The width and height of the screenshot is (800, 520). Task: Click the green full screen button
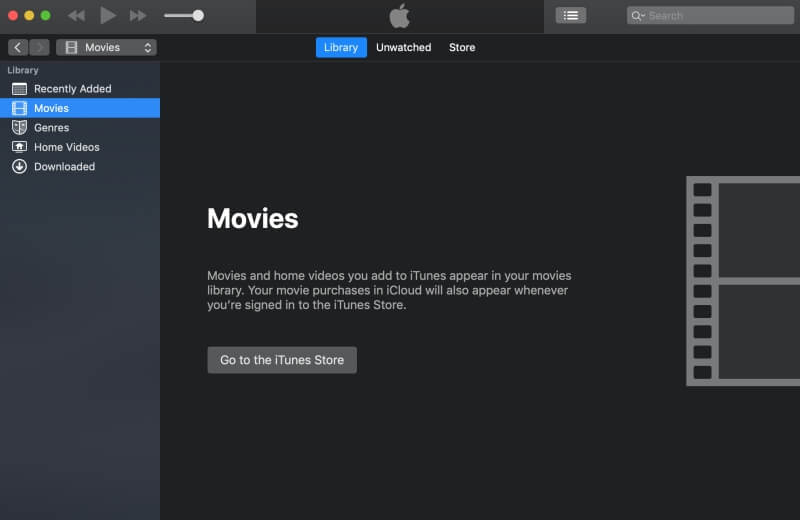pyautogui.click(x=45, y=16)
